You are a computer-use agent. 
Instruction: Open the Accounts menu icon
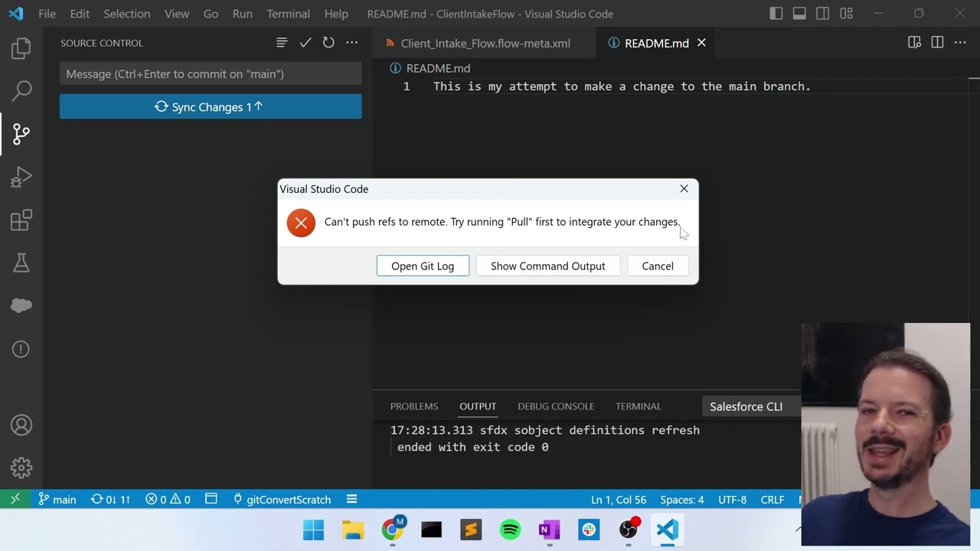pyautogui.click(x=21, y=425)
